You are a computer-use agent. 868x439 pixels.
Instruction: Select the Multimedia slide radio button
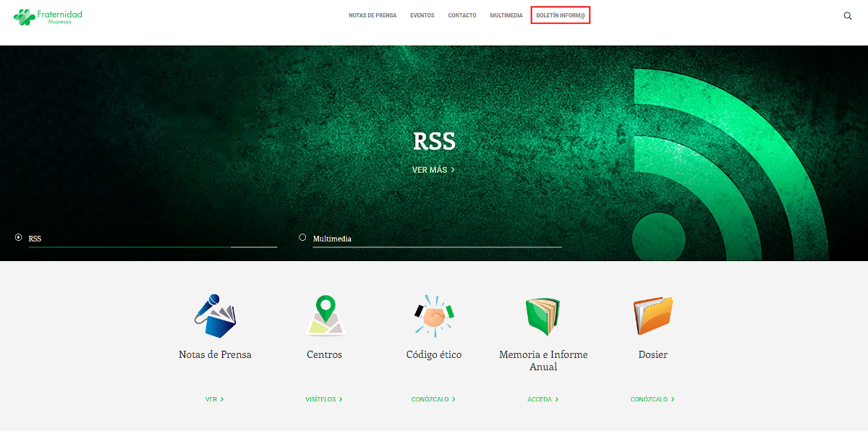(302, 237)
